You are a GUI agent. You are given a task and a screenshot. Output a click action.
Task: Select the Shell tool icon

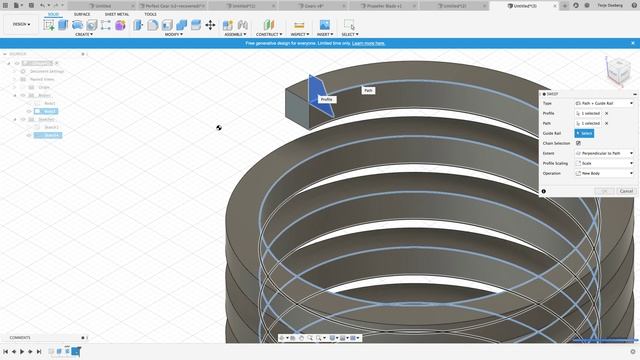pos(167,25)
